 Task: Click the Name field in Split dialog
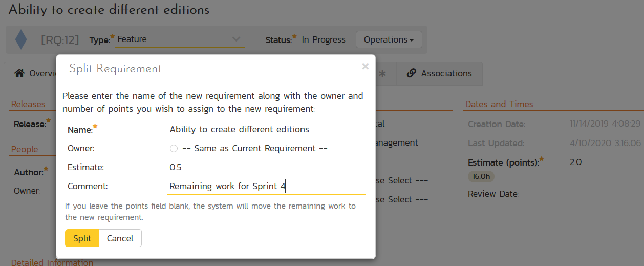click(x=266, y=130)
